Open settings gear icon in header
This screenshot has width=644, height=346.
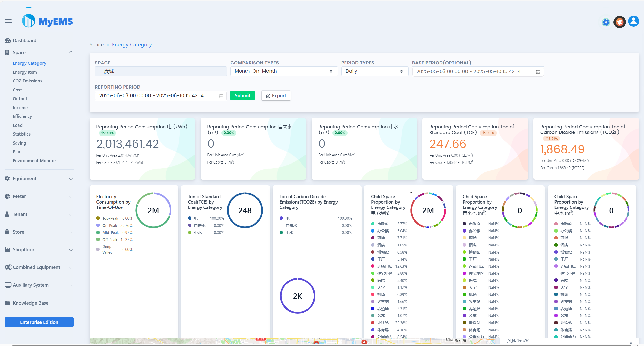click(606, 22)
